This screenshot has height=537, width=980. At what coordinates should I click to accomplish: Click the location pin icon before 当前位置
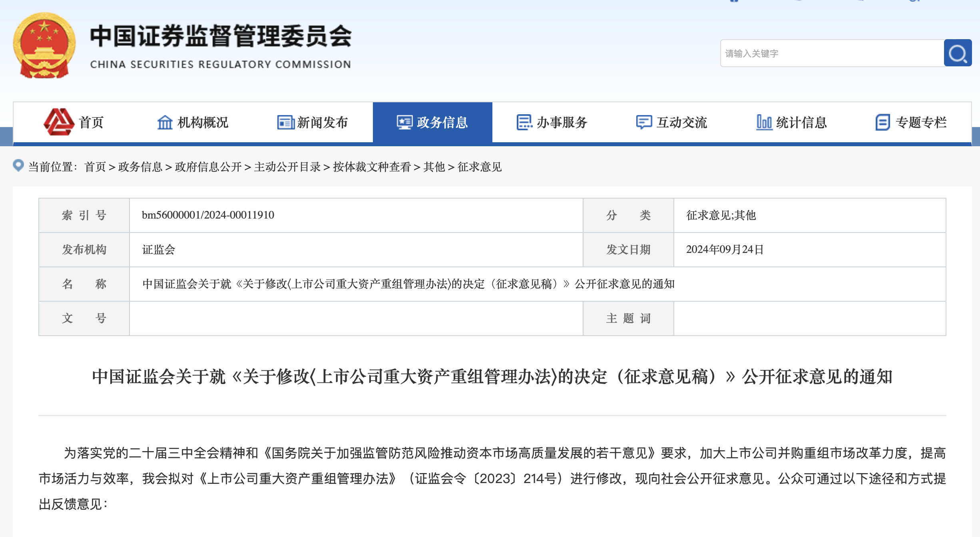pos(18,165)
